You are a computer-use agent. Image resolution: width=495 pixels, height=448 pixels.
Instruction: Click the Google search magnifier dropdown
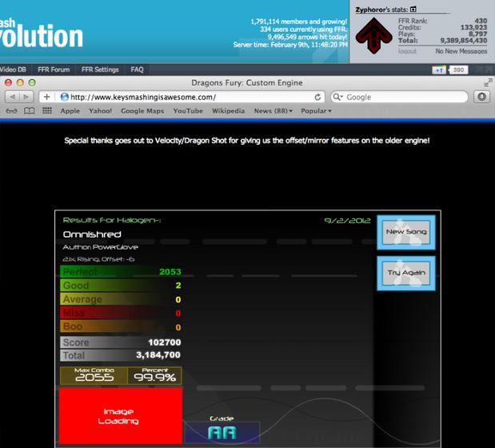(338, 97)
